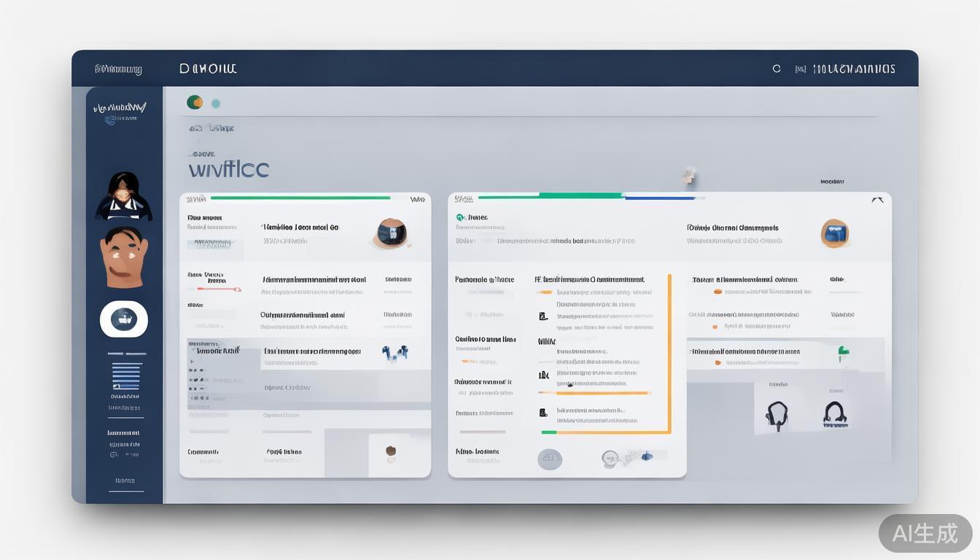Toggle the green-orange circle indicator
Image resolution: width=980 pixels, height=560 pixels.
(195, 102)
